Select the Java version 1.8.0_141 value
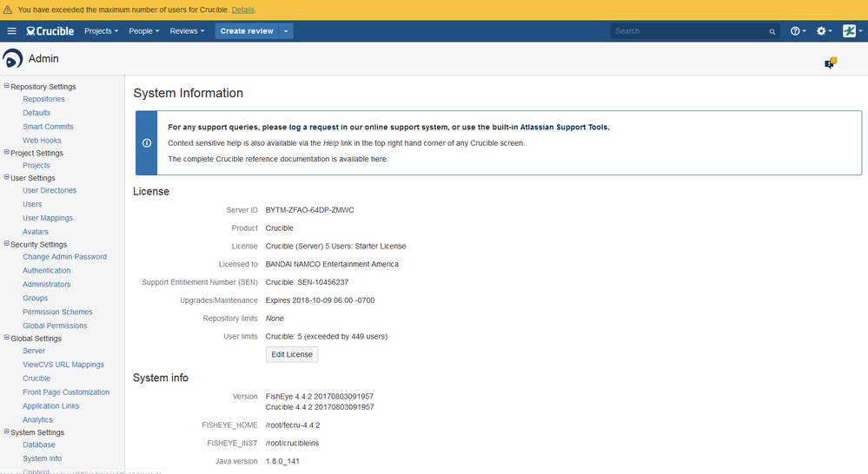Viewport: 868px width, 474px height. pos(282,461)
